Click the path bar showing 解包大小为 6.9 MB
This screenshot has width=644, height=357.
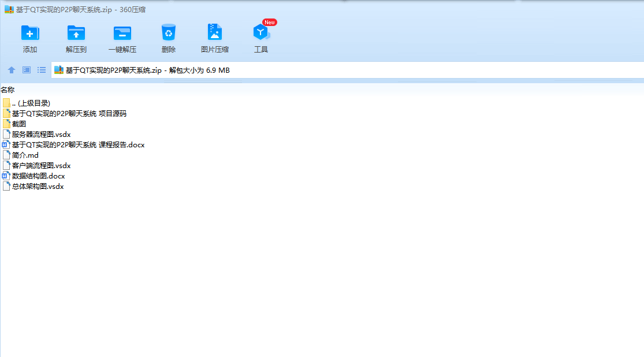pos(348,70)
